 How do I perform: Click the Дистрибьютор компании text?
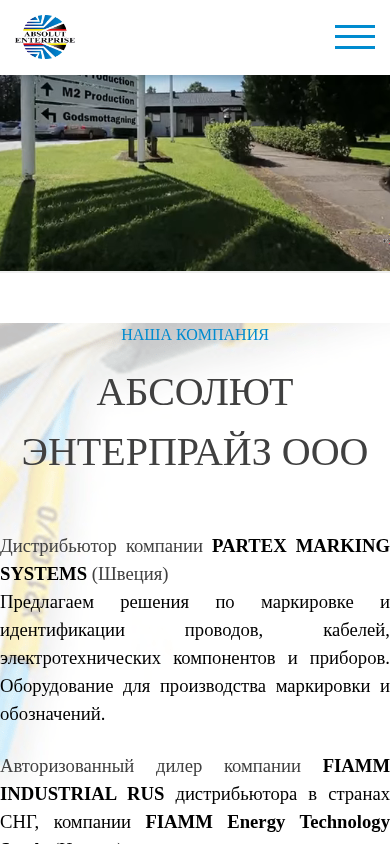(x=101, y=546)
